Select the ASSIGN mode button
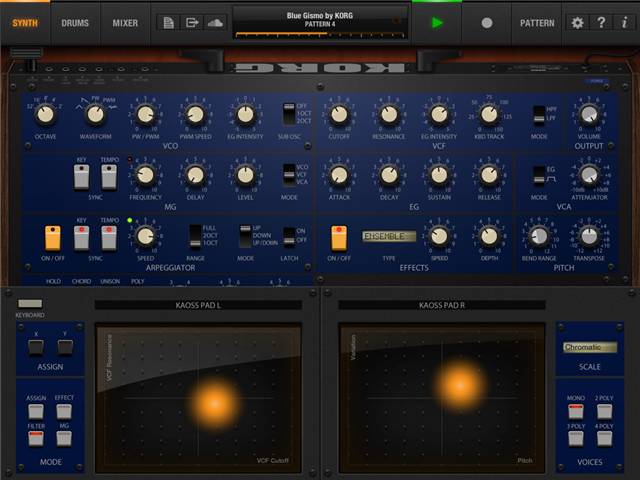The width and height of the screenshot is (640, 480). (x=36, y=411)
